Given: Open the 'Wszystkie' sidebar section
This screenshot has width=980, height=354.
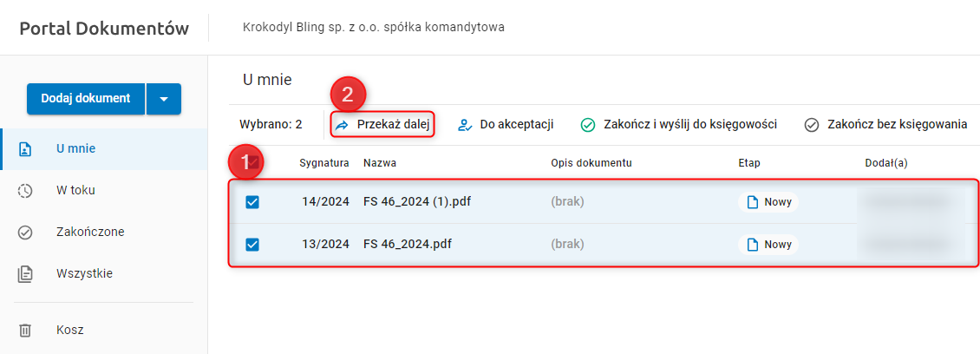Looking at the screenshot, I should [84, 274].
